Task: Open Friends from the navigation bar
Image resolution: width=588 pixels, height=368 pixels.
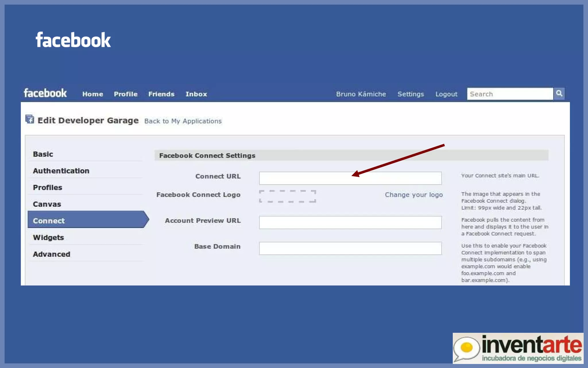Action: (x=161, y=94)
